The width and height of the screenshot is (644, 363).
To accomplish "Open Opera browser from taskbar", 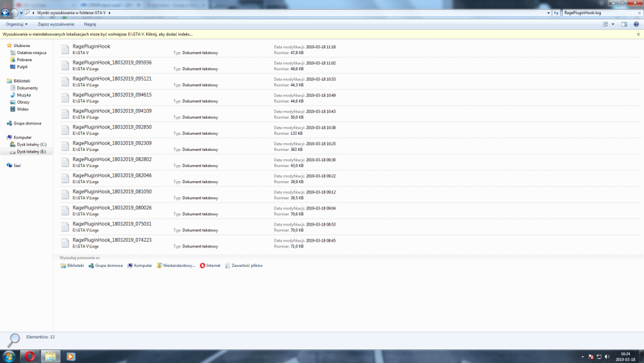I will (x=30, y=357).
